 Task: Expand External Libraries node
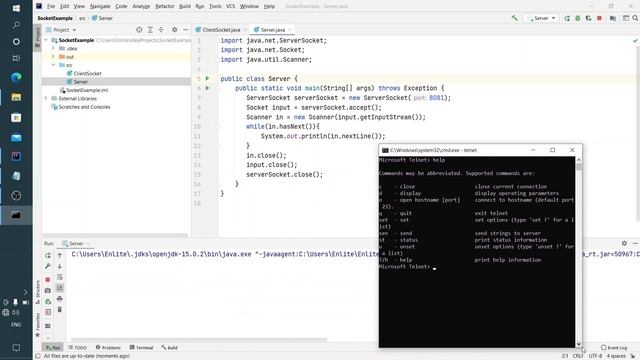46,98
